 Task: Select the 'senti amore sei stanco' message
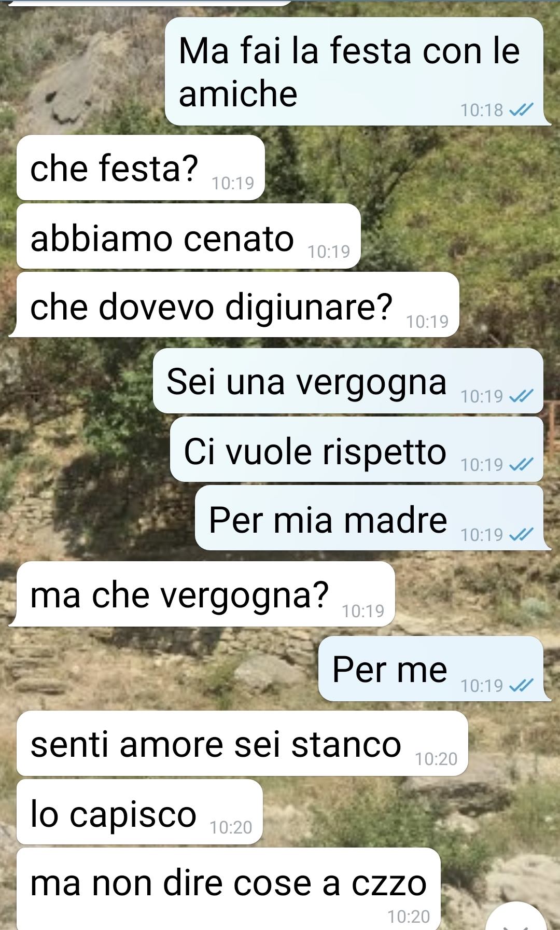pos(242,743)
